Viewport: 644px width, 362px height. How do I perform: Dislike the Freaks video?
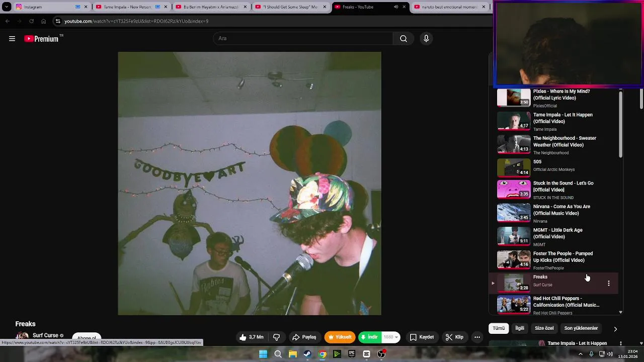pyautogui.click(x=276, y=337)
